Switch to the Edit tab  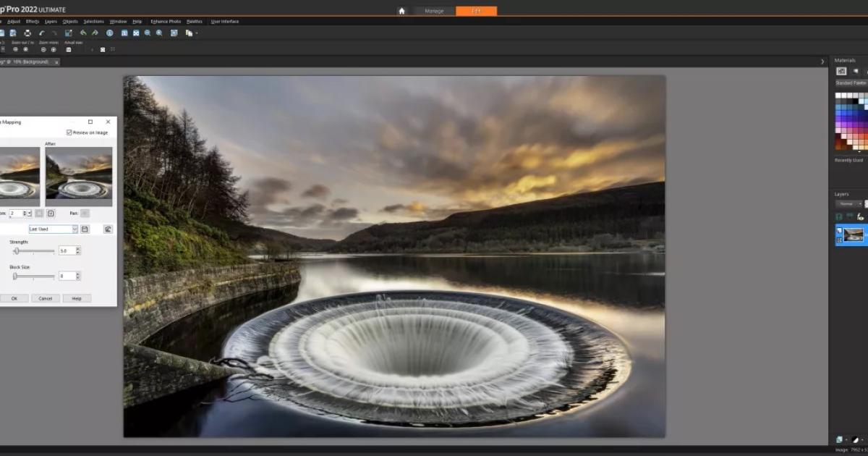[x=476, y=11]
